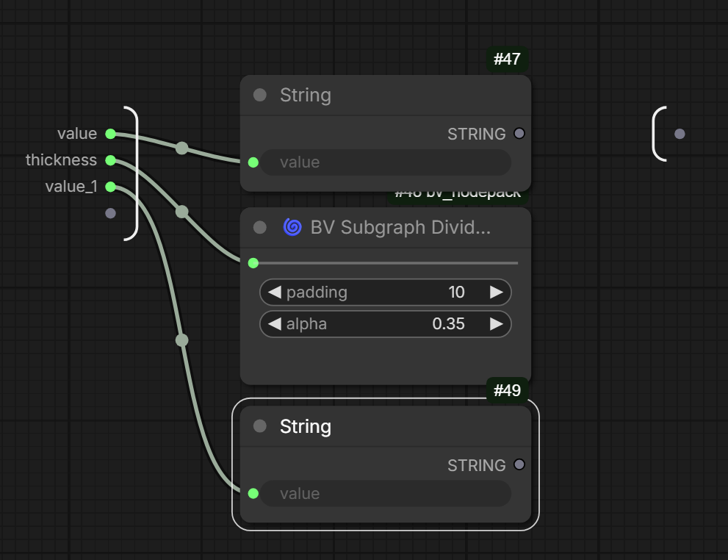Select the value input socket of node #49
This screenshot has height=560, width=728.
click(253, 494)
